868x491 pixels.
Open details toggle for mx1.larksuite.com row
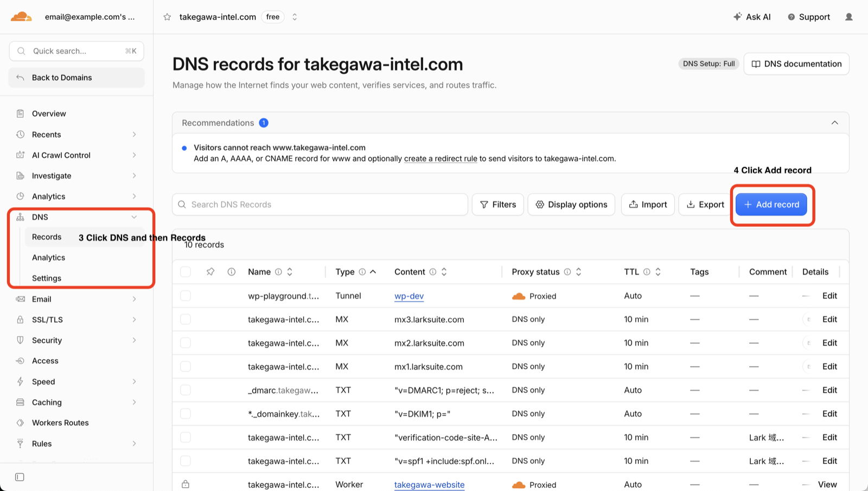pos(808,366)
